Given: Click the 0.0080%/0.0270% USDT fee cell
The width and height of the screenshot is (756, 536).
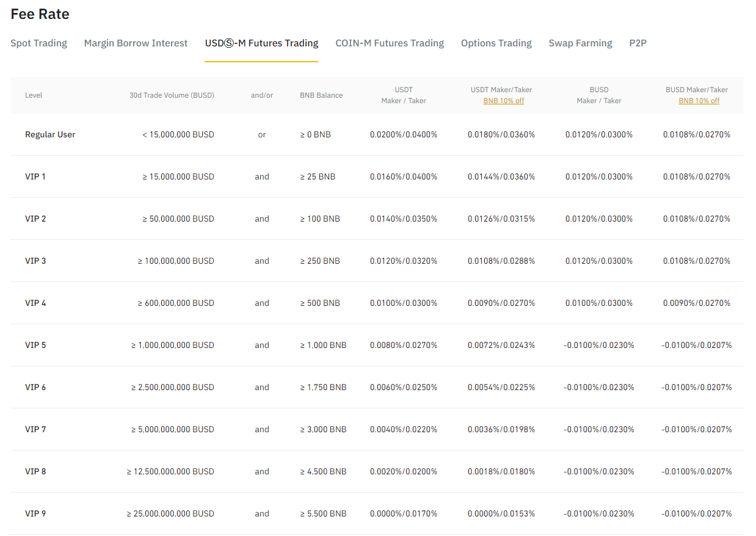Looking at the screenshot, I should click(404, 345).
